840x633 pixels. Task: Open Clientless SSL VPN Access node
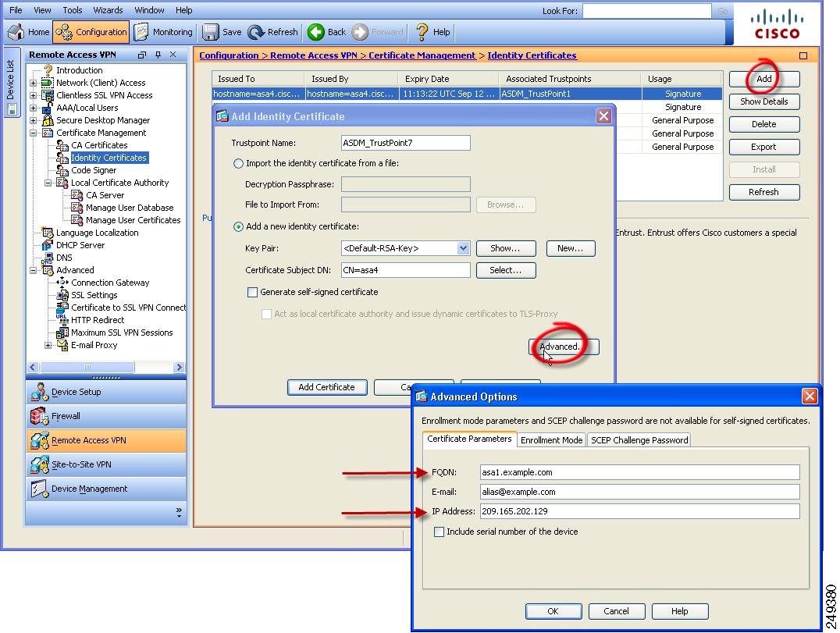point(104,94)
